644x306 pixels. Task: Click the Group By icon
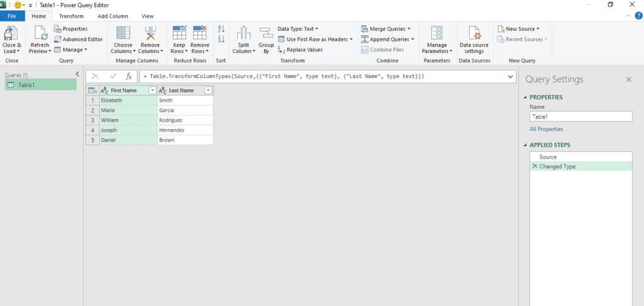tap(266, 33)
